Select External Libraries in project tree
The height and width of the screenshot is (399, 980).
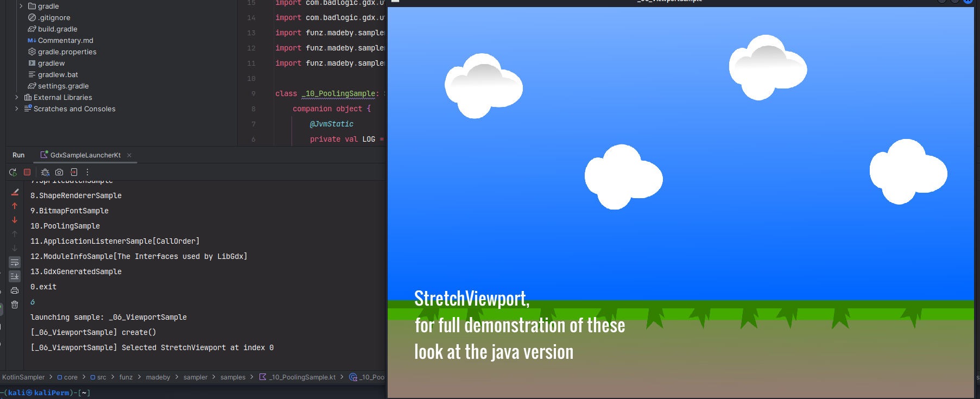point(63,98)
